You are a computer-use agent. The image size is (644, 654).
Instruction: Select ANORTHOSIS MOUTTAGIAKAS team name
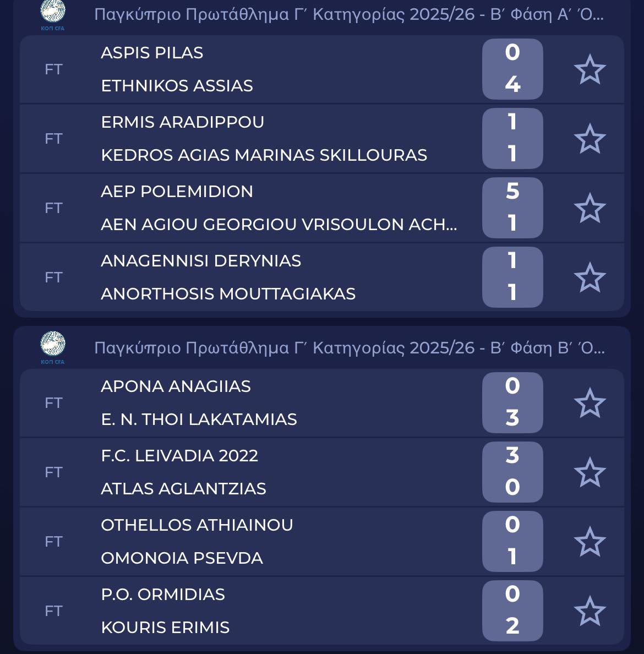pyautogui.click(x=228, y=294)
